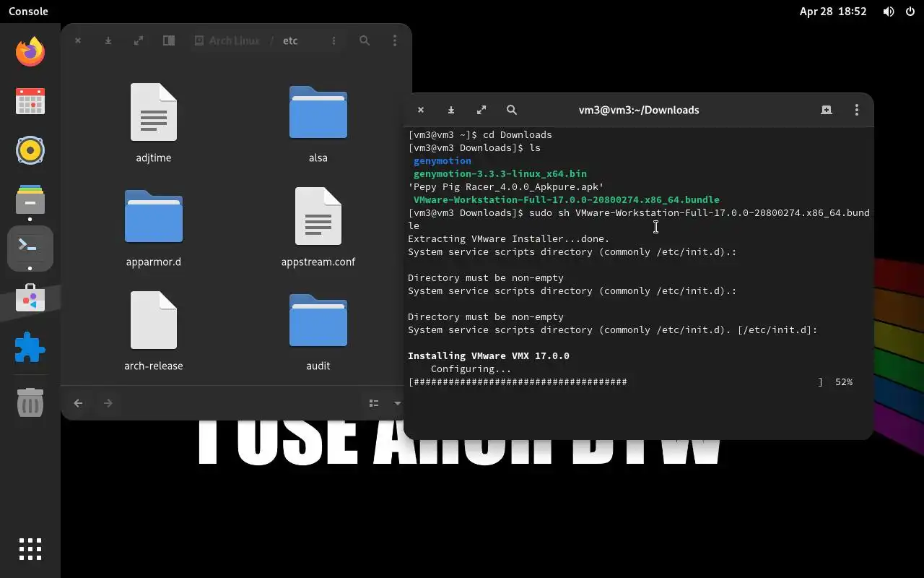Click the Pepy Pig Racer apk filename

pos(506,186)
